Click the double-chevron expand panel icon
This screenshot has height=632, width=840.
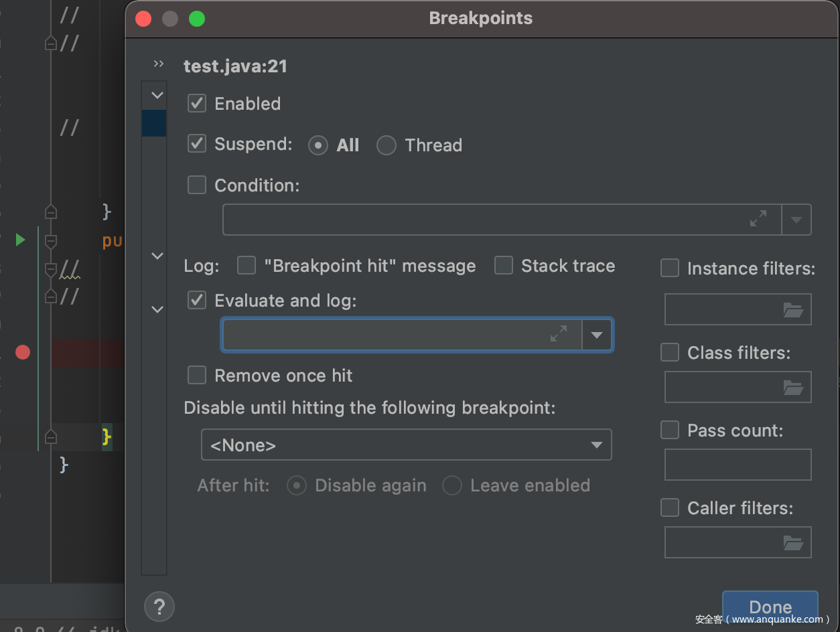(x=159, y=64)
